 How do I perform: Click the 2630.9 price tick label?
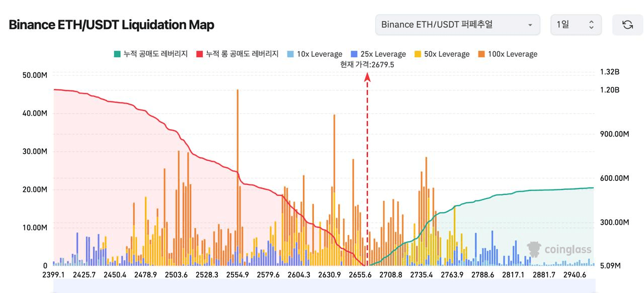pos(330,274)
